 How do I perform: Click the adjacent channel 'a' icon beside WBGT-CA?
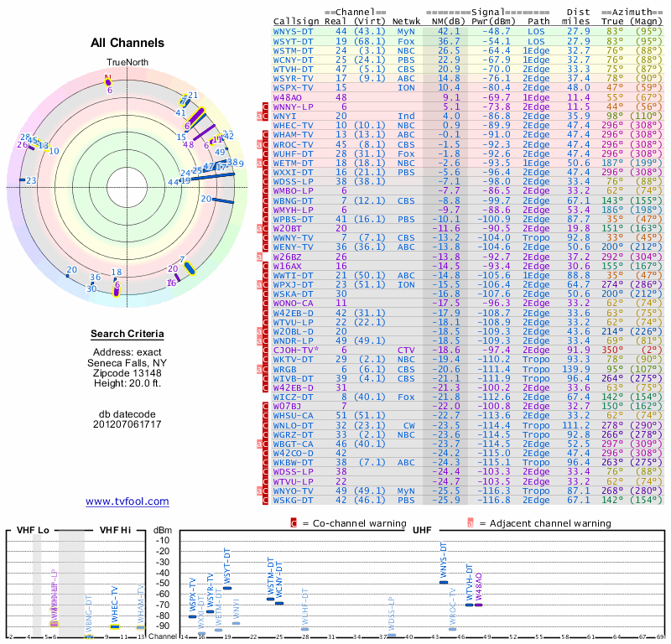pyautogui.click(x=259, y=444)
